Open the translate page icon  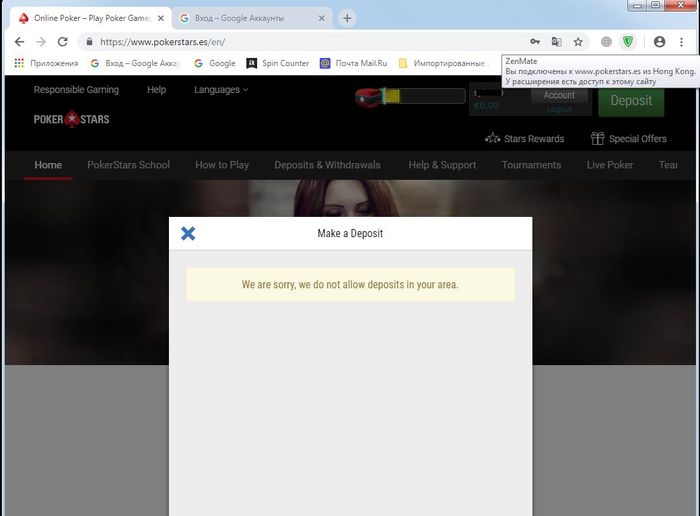pos(556,42)
